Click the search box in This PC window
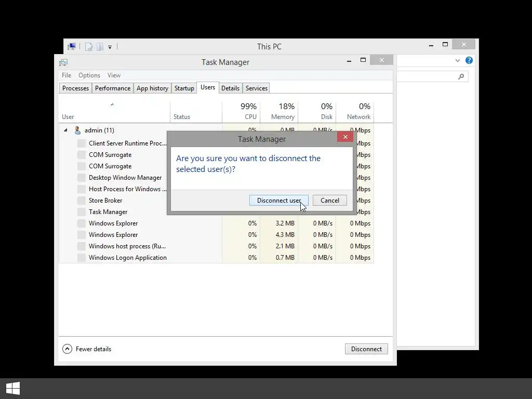 click(x=432, y=77)
